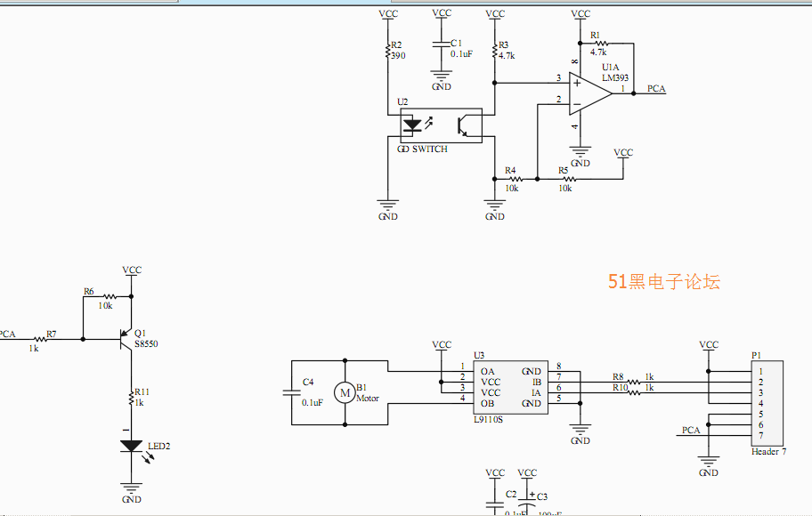Click the "Header 7" label
812x516 pixels.
[769, 451]
